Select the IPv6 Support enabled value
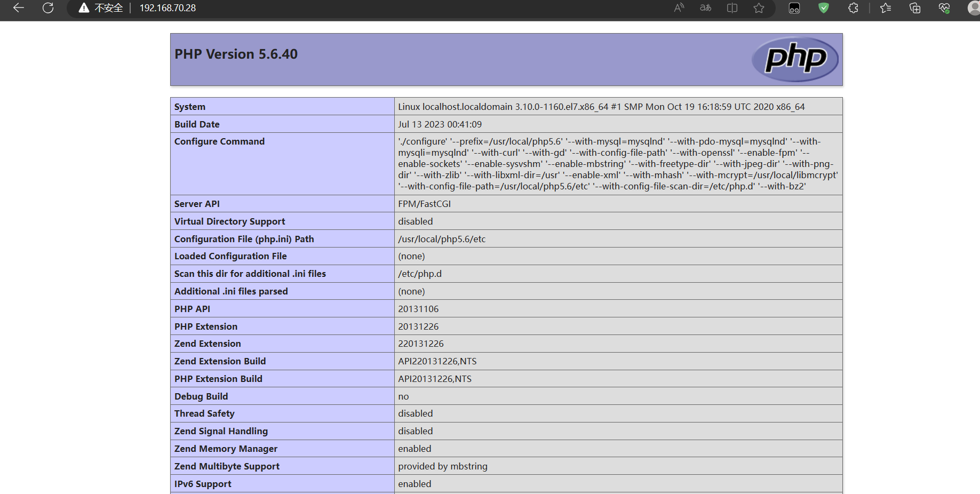The image size is (980, 494). click(415, 484)
